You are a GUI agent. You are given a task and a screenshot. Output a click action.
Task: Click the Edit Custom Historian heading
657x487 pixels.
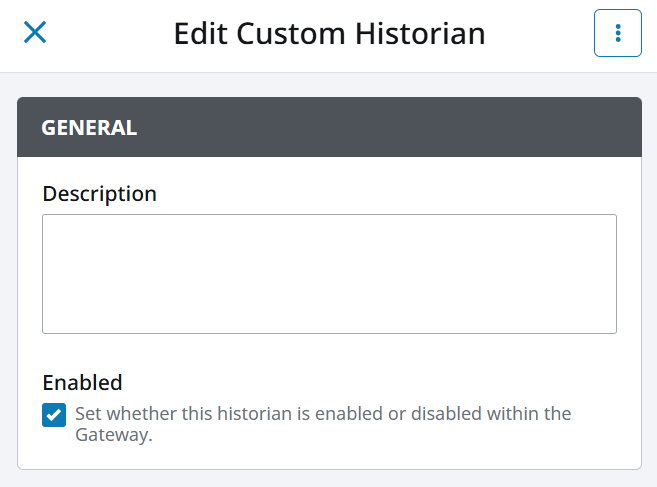(329, 33)
